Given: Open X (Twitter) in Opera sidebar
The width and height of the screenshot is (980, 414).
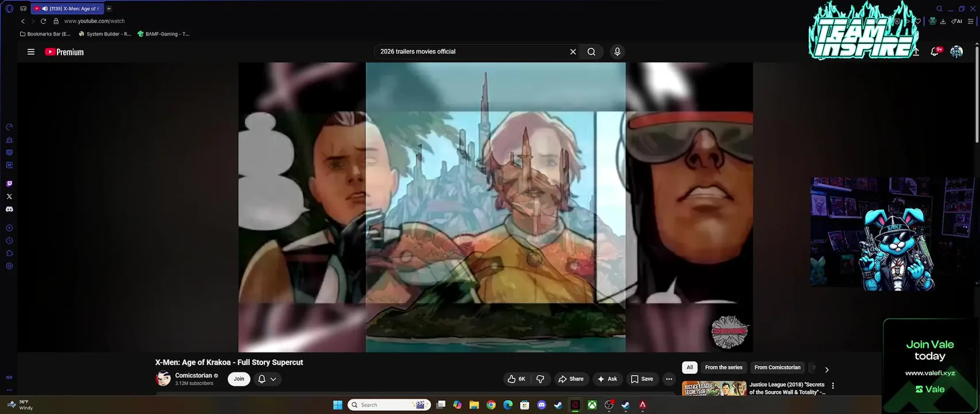Looking at the screenshot, I should click(x=9, y=197).
